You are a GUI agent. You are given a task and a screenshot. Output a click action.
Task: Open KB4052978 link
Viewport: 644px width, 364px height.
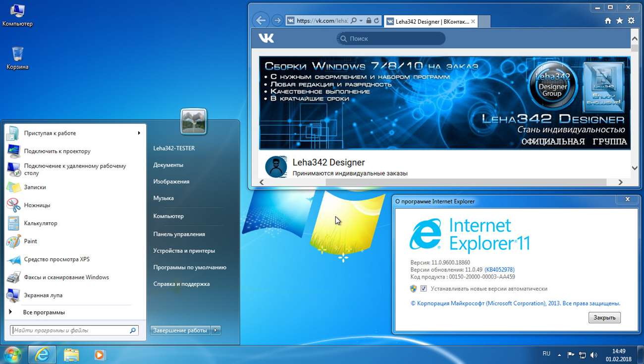click(499, 270)
